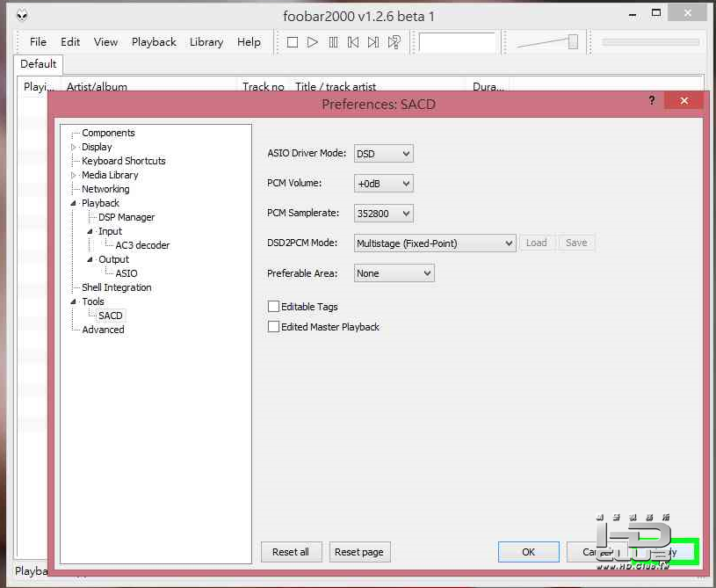
Task: Open the Library menu
Action: click(x=206, y=42)
